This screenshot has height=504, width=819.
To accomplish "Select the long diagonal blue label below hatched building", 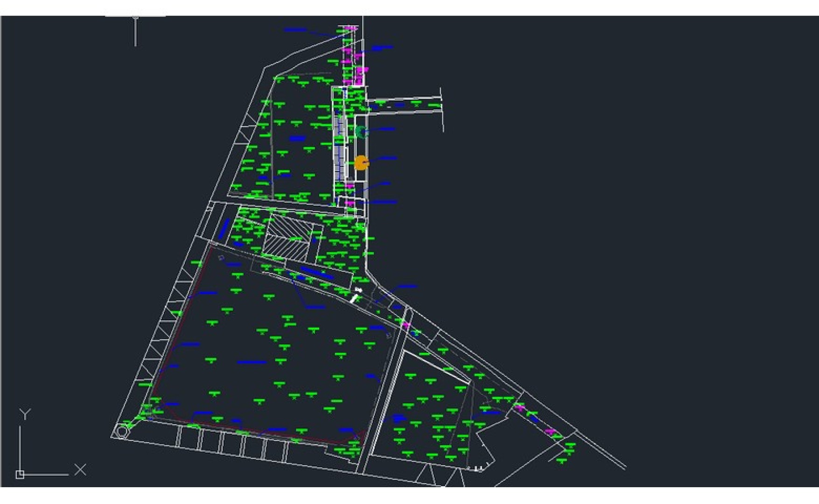I will coord(317,273).
